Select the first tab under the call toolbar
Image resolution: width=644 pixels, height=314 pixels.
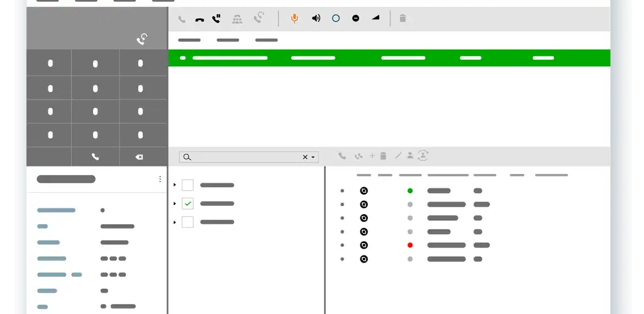[189, 40]
